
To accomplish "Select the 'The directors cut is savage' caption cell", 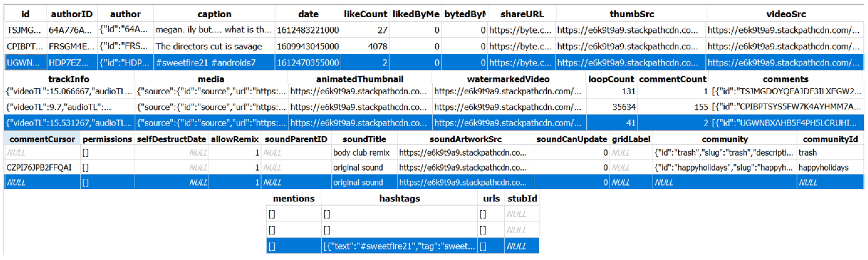I will pos(209,46).
